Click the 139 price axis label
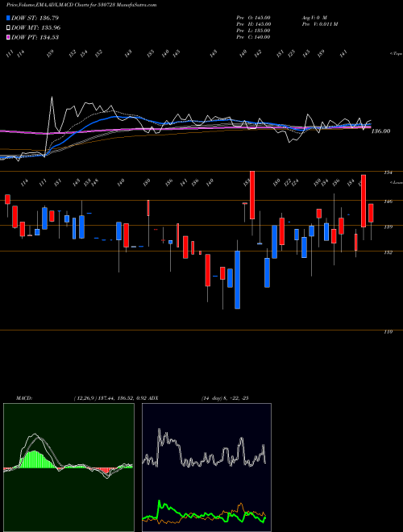This screenshot has height=532, width=403. click(388, 227)
